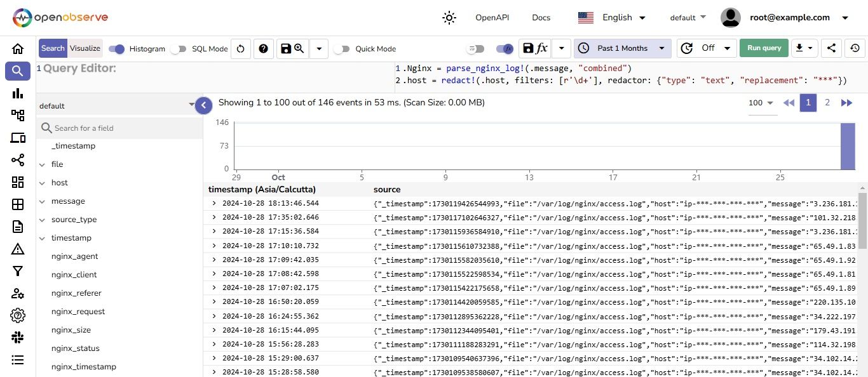Open the page size dropdown showing 100

coord(761,102)
